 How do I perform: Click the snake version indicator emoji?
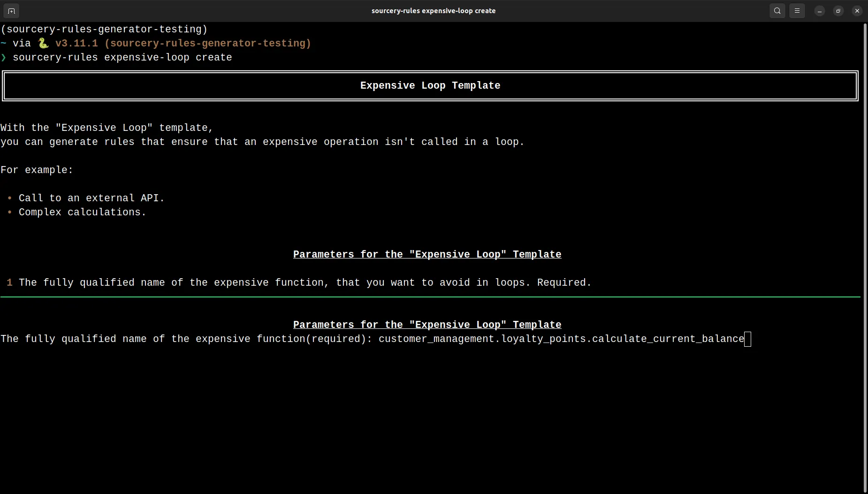point(44,43)
